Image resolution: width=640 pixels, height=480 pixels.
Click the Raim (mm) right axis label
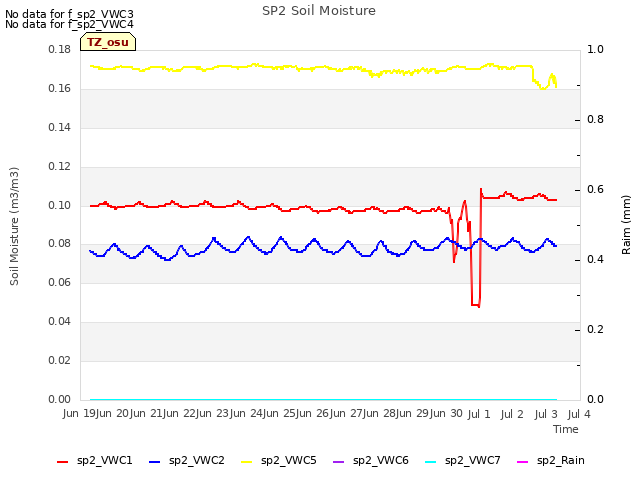(x=626, y=225)
